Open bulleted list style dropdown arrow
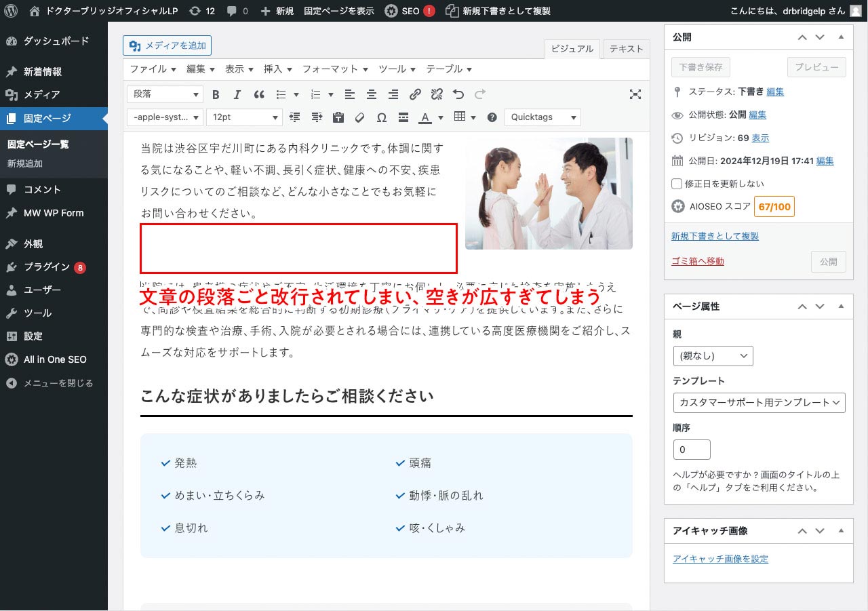This screenshot has width=868, height=611. pos(296,95)
